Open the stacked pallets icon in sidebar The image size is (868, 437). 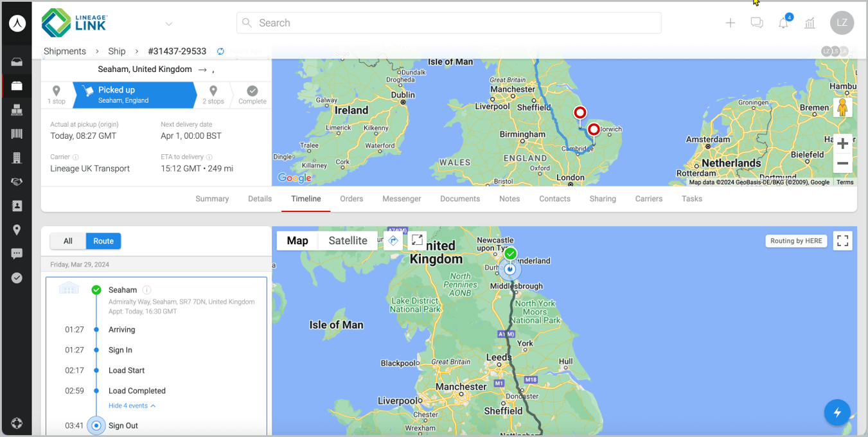click(17, 110)
